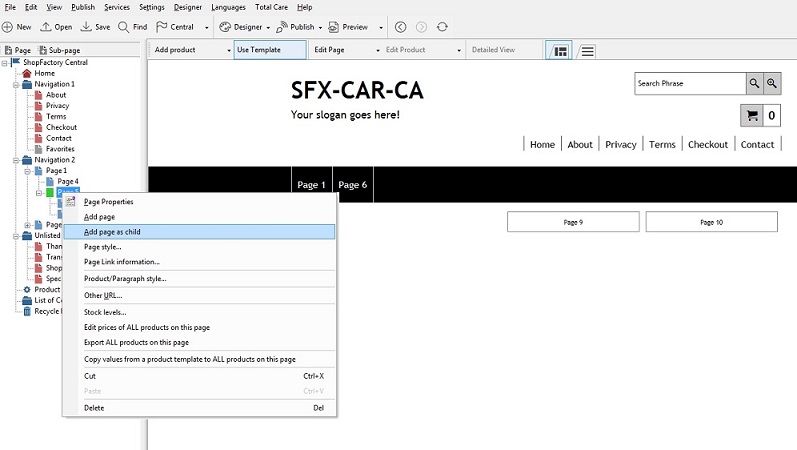Click the ShopFactory Central flag icon
The height and width of the screenshot is (450, 797).
[x=16, y=62]
